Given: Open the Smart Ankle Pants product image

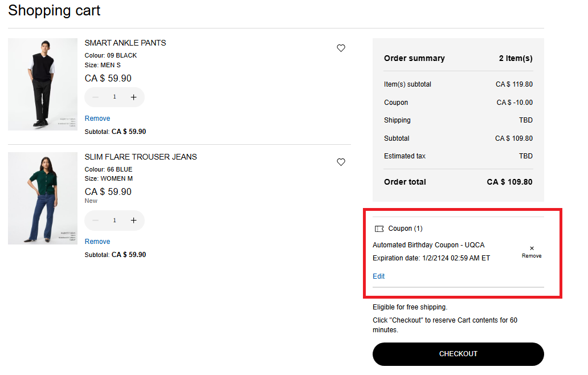Looking at the screenshot, I should (x=43, y=84).
